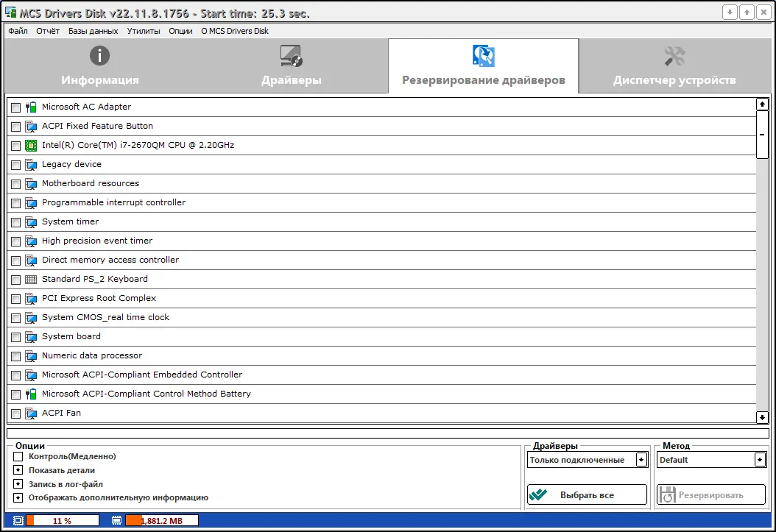776x532 pixels.
Task: Click the memory usage 1,881.2 MB bar
Action: tap(162, 521)
